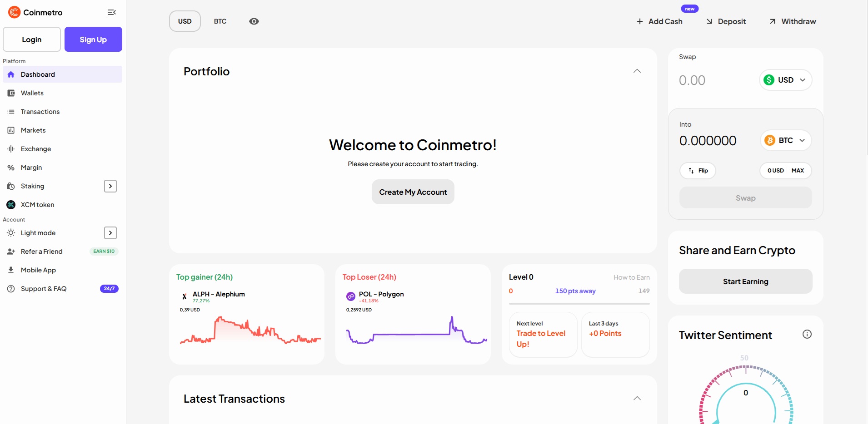This screenshot has height=424, width=868.
Task: Click the Margin percent icon
Action: (x=11, y=168)
